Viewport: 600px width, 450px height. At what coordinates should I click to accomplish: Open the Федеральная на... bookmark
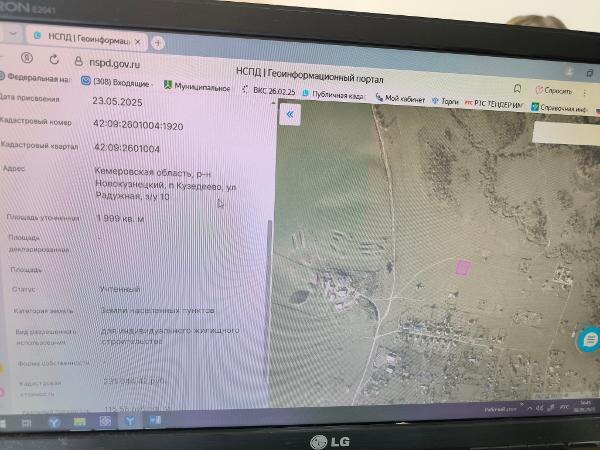[x=35, y=78]
